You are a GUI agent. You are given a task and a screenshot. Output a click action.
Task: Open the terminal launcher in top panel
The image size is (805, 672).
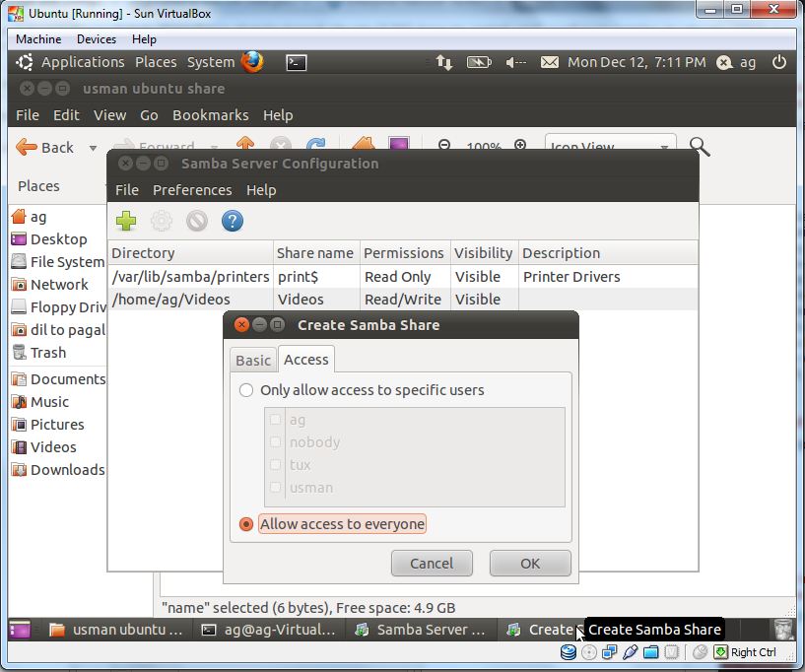[x=297, y=63]
